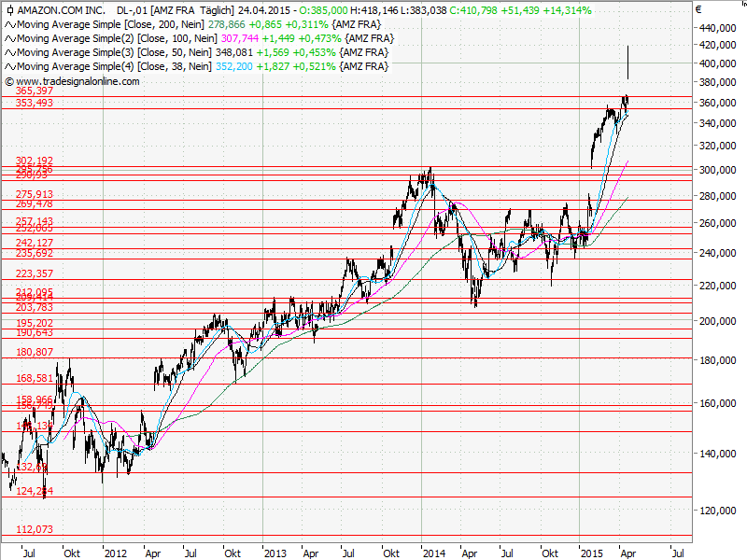The width and height of the screenshot is (747, 560).
Task: Click the zigzag icon for Moving Average Simple(4) 38
Action: [x=10, y=66]
